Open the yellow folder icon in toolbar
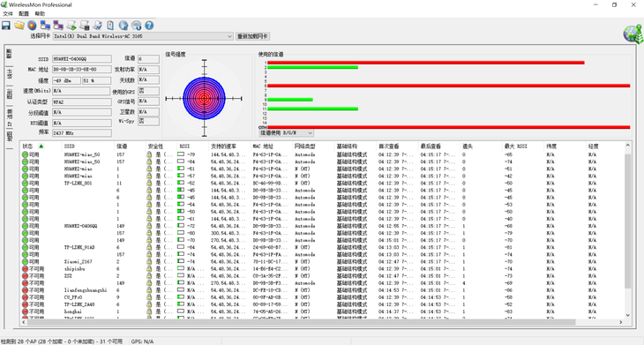The image size is (644, 345). [x=19, y=26]
